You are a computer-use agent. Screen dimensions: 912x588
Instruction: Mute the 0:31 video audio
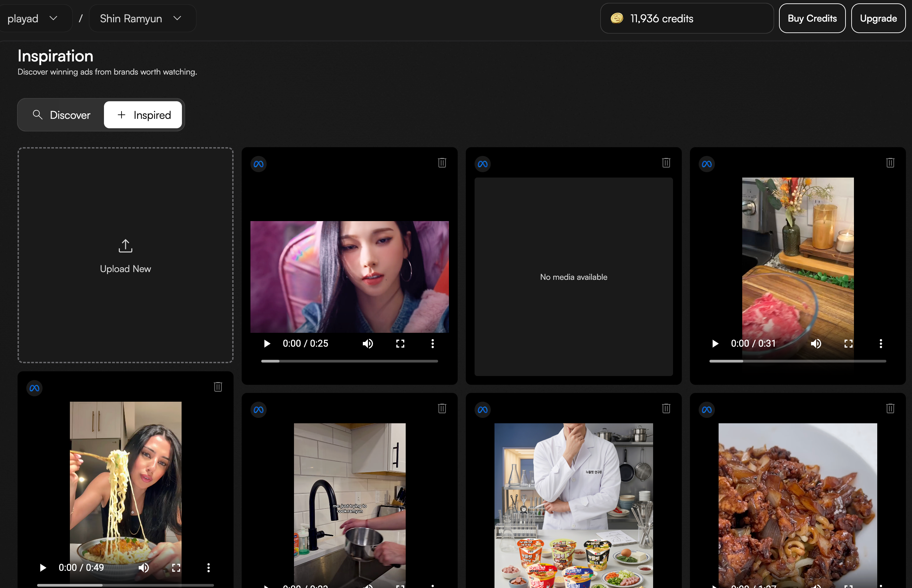[816, 344]
